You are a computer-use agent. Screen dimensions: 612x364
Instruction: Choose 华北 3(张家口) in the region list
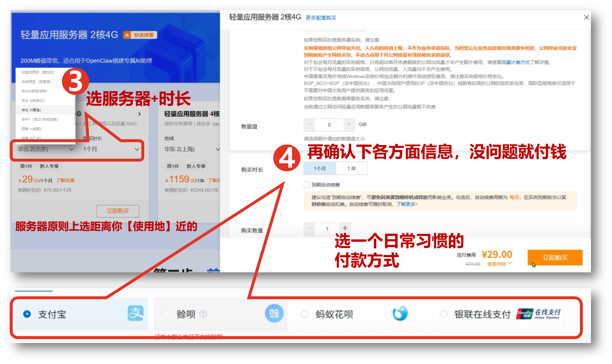(x=33, y=100)
